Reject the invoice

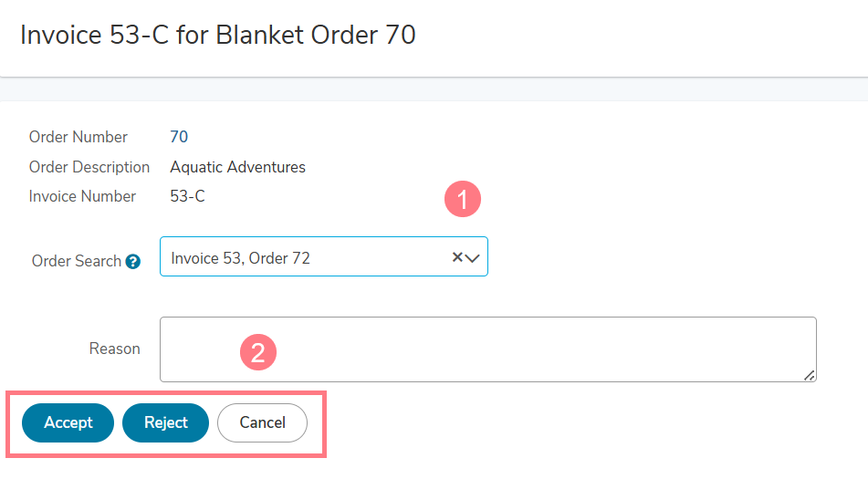pos(165,422)
